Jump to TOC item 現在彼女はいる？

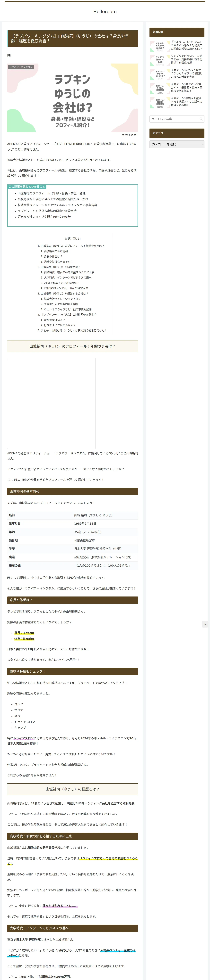pyautogui.click(x=54, y=320)
